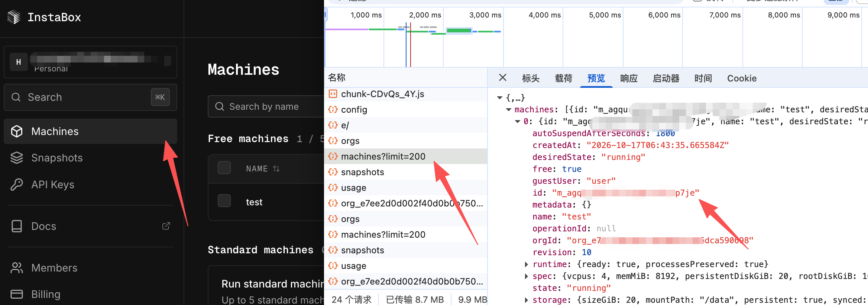Open Snapshots via its layers icon

pos(17,158)
